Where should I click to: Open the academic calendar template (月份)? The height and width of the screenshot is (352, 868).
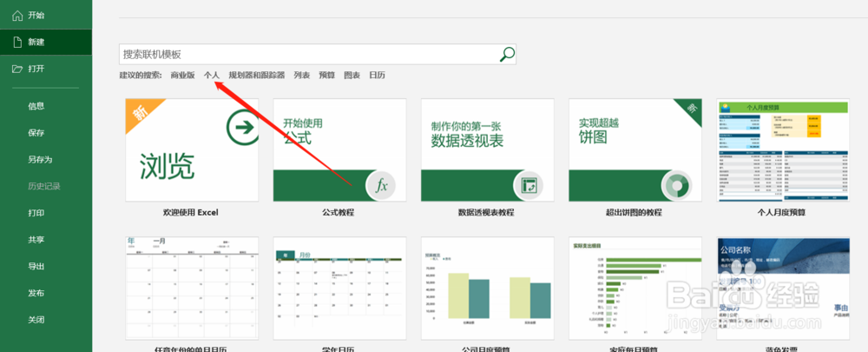[x=340, y=289]
